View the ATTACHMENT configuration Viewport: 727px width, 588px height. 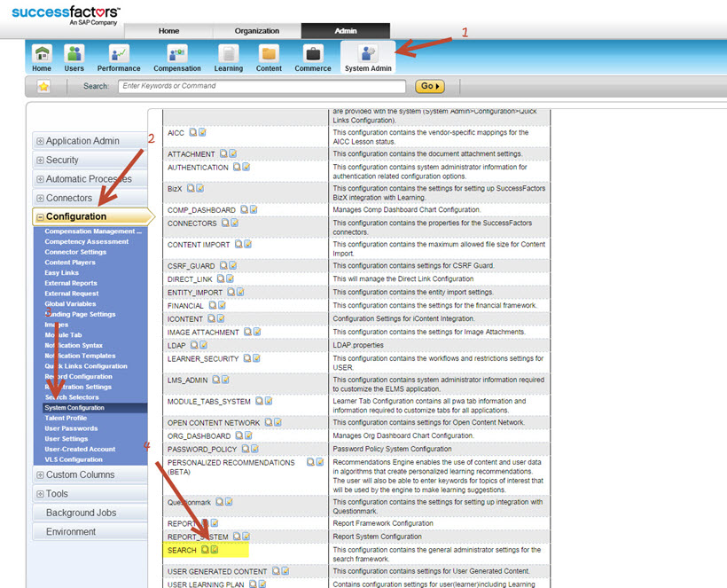point(223,153)
